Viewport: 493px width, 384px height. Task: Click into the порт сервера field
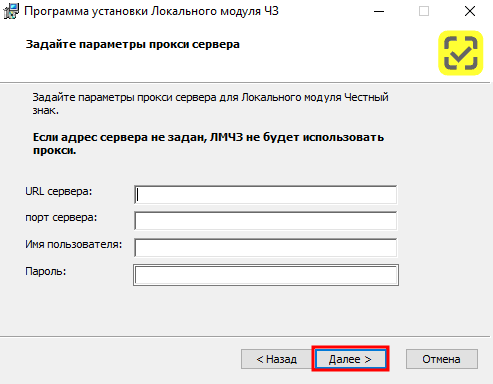pos(266,221)
